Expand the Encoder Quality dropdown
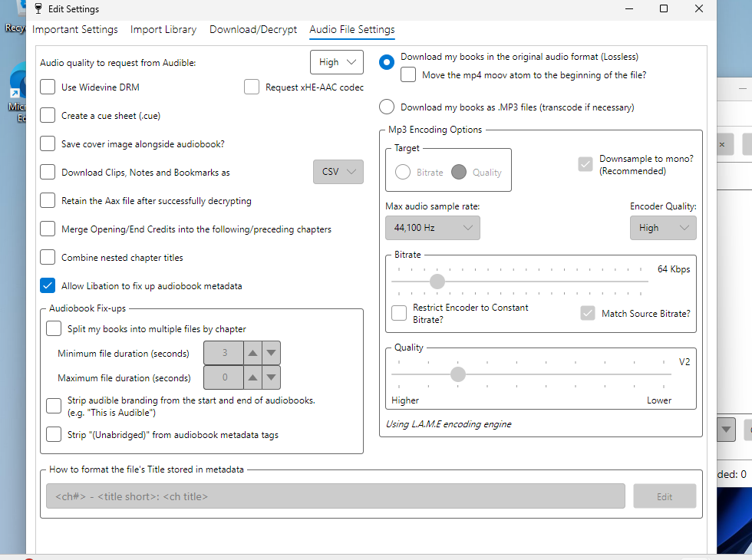The image size is (752, 560). [x=663, y=228]
